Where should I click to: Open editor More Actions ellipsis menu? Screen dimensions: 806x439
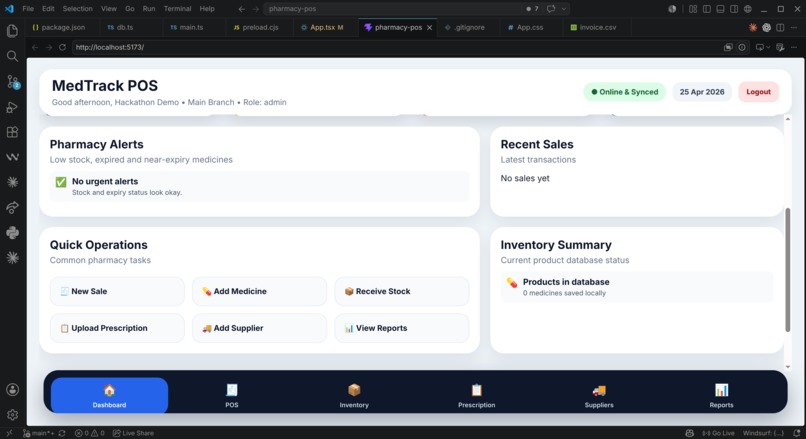pyautogui.click(x=794, y=27)
